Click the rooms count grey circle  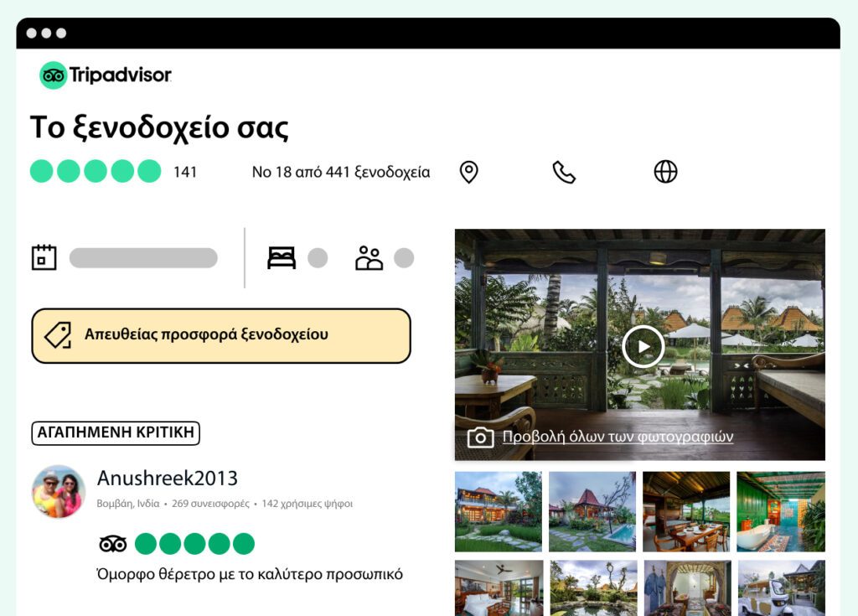[318, 258]
